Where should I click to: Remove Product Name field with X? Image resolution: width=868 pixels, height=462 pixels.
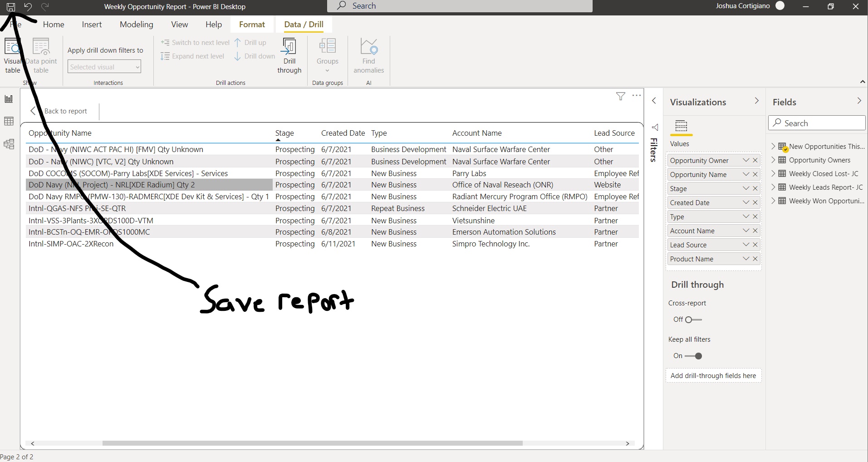755,259
